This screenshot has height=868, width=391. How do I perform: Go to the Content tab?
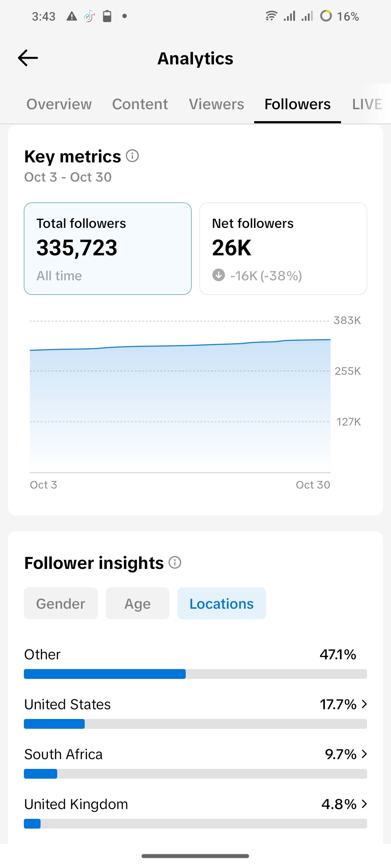click(140, 104)
